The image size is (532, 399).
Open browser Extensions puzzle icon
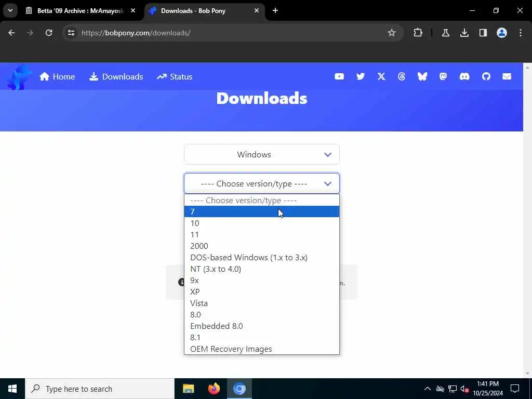pyautogui.click(x=418, y=33)
